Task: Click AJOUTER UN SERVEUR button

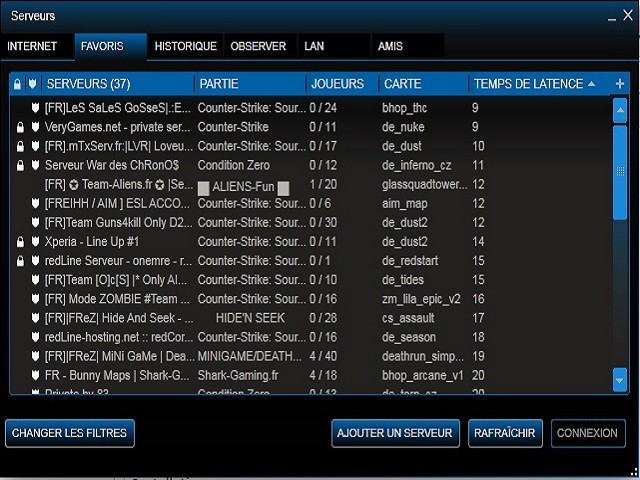Action: [395, 433]
